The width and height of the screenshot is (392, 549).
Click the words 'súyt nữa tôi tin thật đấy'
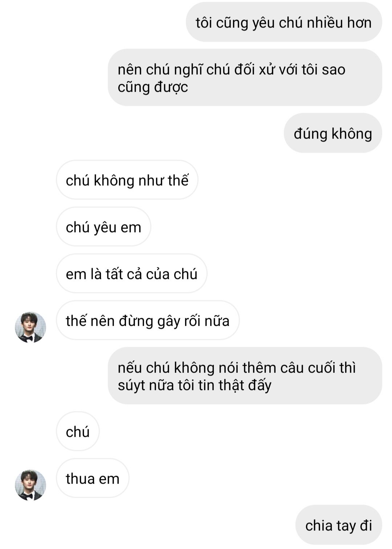point(195,385)
